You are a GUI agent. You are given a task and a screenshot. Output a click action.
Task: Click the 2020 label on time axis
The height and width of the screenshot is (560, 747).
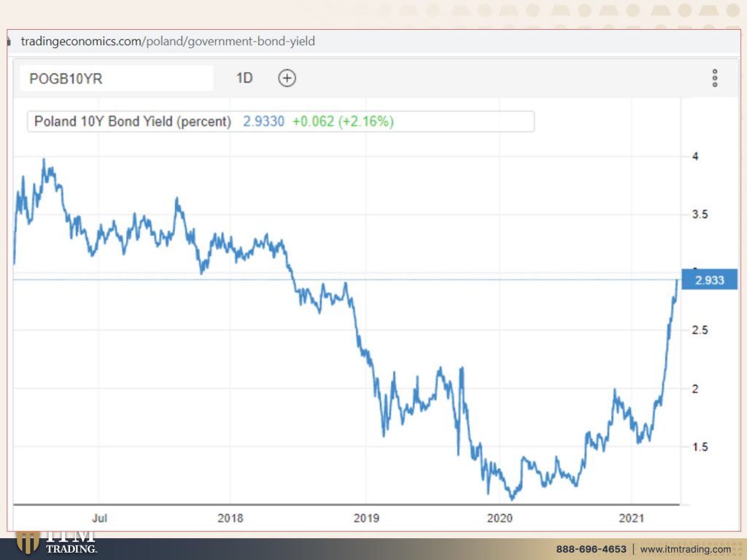click(x=499, y=518)
